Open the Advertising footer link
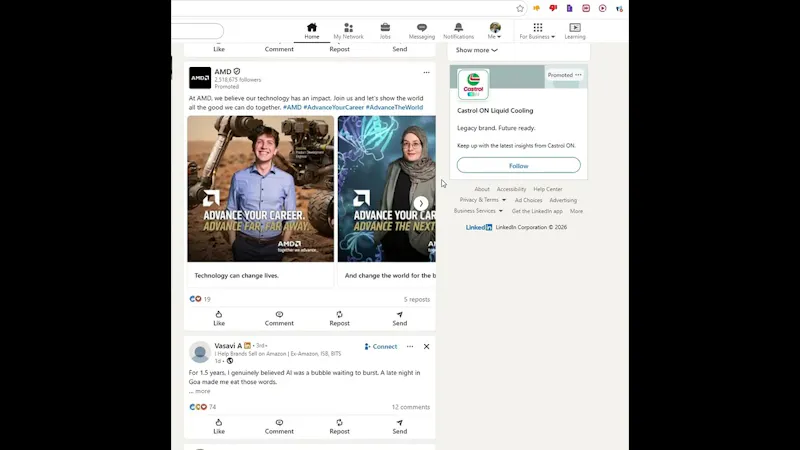The width and height of the screenshot is (800, 450). pyautogui.click(x=563, y=201)
